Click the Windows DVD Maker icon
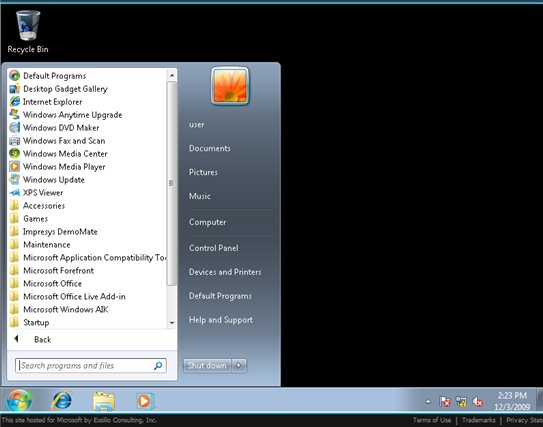 (x=15, y=127)
